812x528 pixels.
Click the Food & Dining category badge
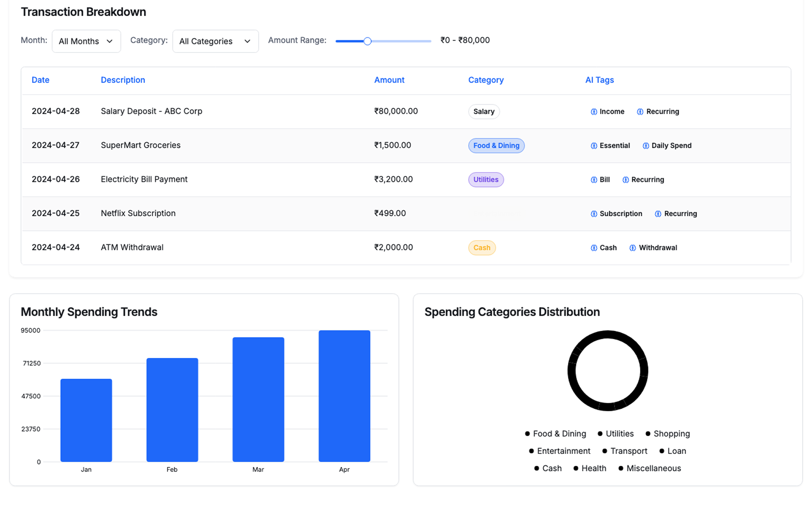[x=496, y=146]
